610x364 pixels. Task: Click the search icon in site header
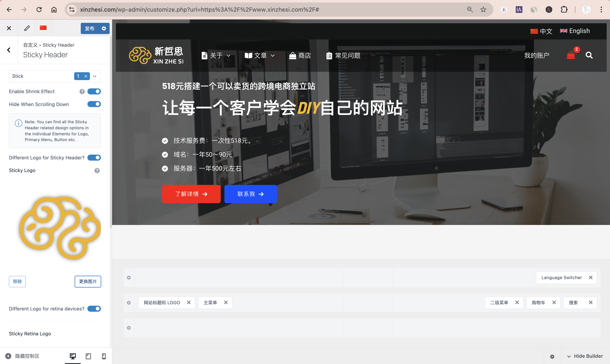[x=589, y=55]
